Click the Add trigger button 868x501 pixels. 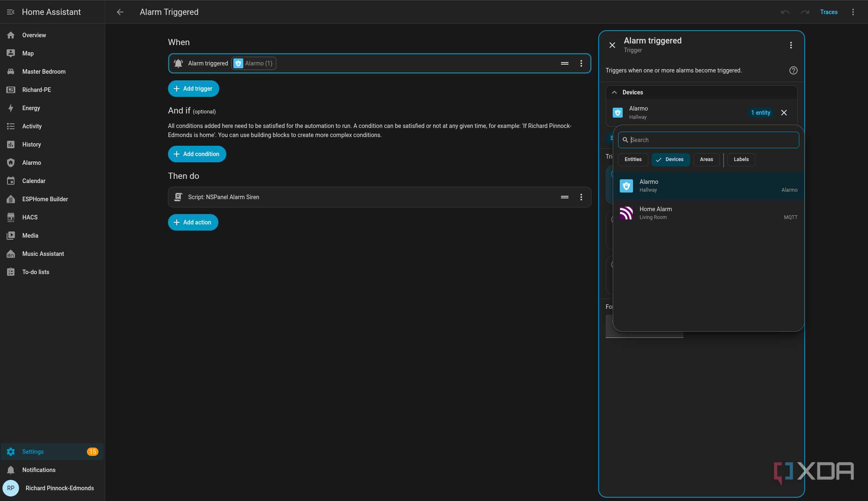click(x=193, y=89)
